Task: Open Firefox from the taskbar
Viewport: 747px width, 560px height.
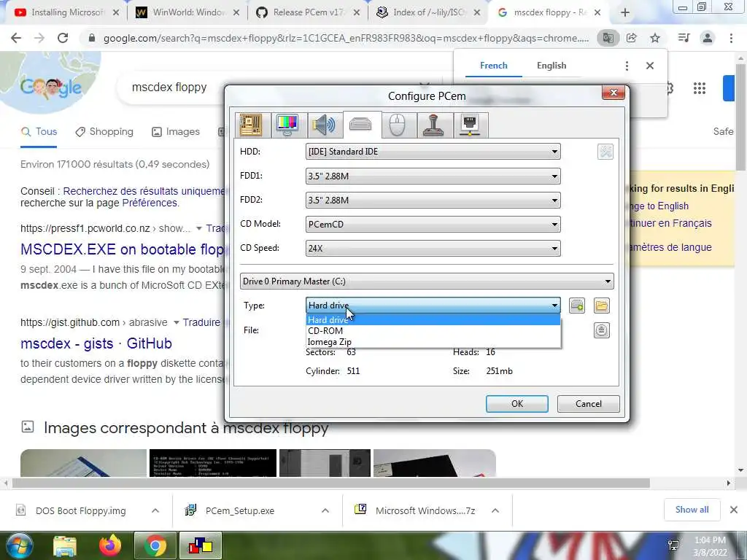Action: (x=110, y=545)
